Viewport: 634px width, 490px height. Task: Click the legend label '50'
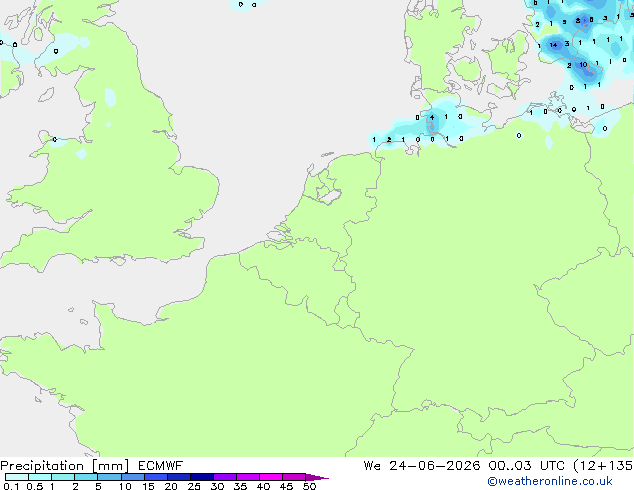[310, 486]
